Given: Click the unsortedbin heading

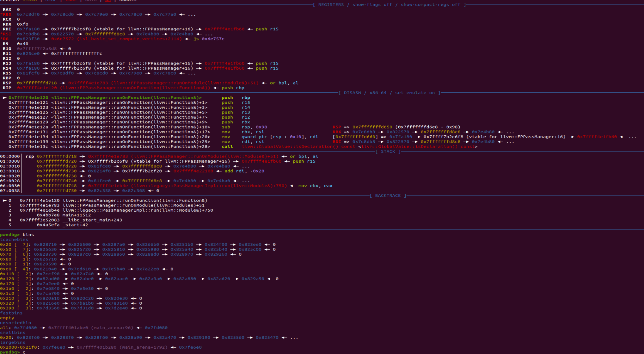Looking at the screenshot, I should point(15,323).
